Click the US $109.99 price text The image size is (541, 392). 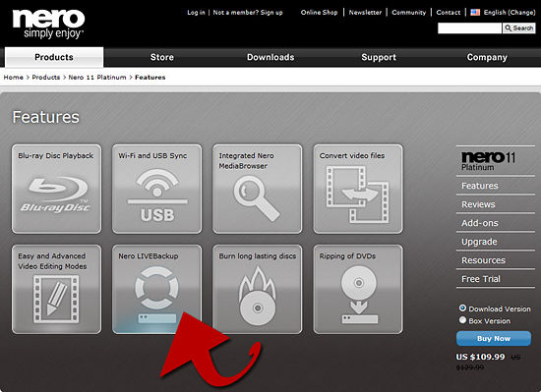pos(480,357)
